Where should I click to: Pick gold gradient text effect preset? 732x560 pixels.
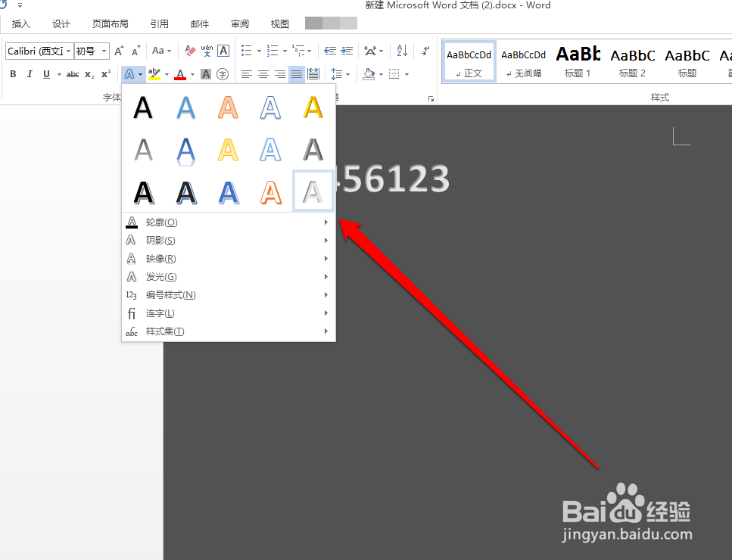tap(313, 107)
